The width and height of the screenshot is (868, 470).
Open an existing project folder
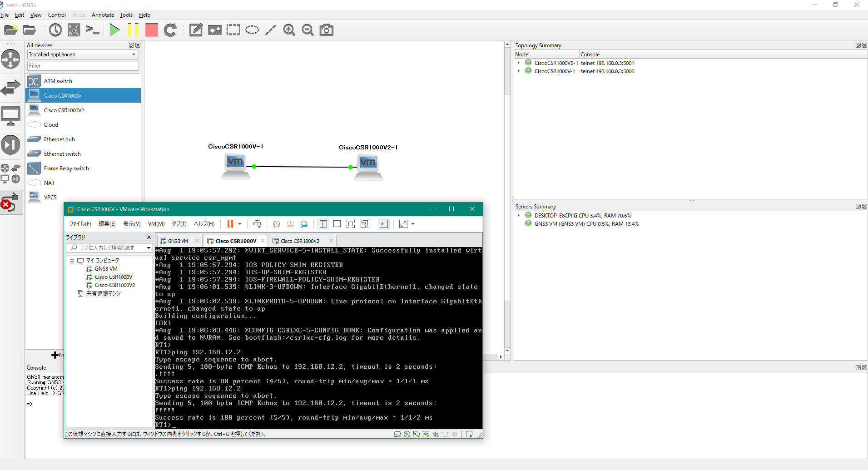(29, 30)
